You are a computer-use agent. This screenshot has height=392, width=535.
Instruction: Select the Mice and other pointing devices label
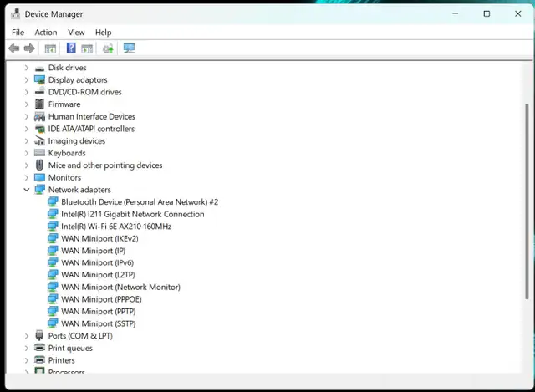[x=105, y=165]
